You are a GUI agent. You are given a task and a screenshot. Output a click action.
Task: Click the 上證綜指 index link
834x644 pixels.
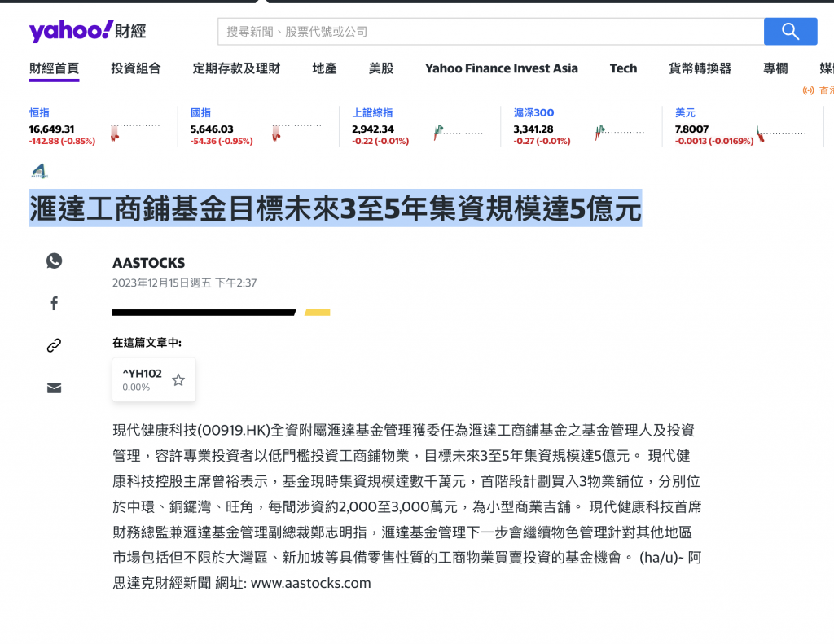(x=372, y=112)
